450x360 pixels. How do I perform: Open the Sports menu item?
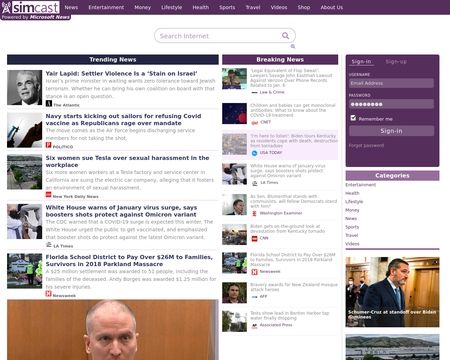pyautogui.click(x=227, y=7)
